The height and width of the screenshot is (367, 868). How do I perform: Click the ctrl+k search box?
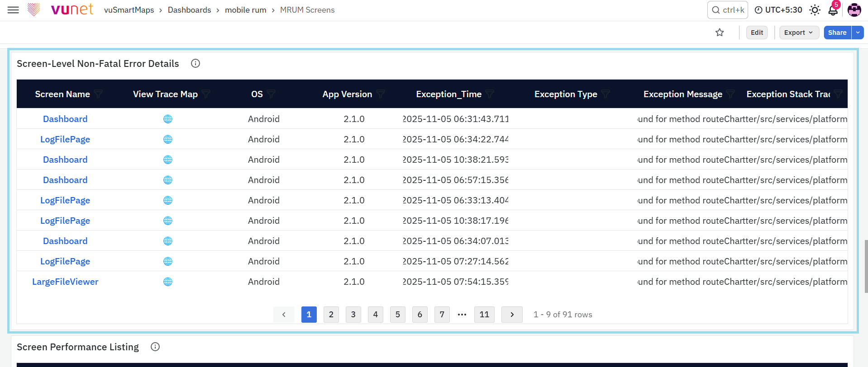coord(728,10)
